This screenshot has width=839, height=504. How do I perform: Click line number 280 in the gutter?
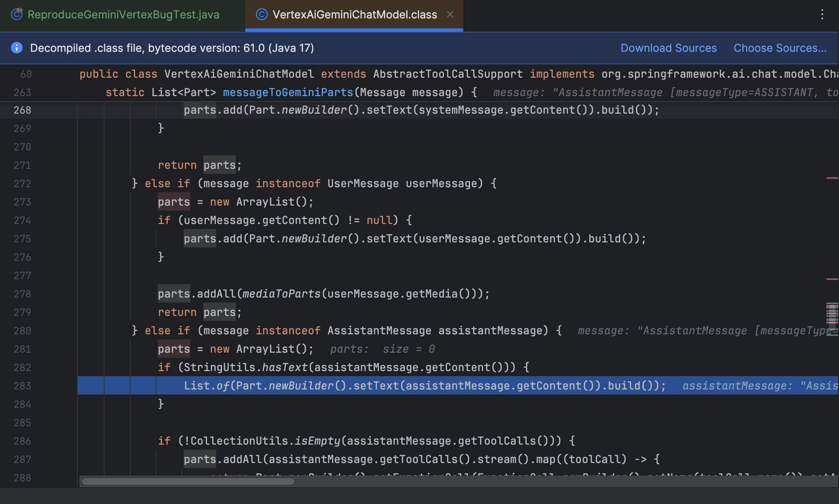22,331
